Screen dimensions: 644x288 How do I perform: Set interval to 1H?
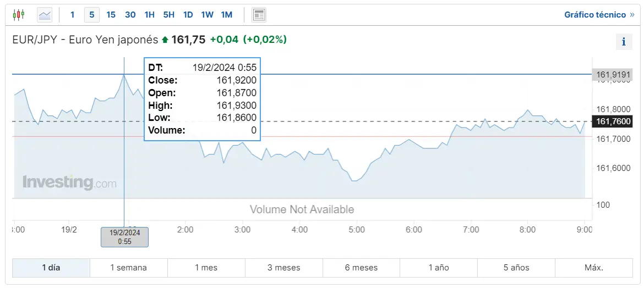click(x=150, y=15)
